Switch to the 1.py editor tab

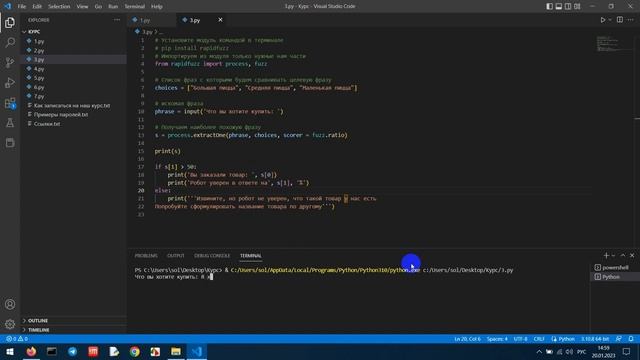(152, 20)
